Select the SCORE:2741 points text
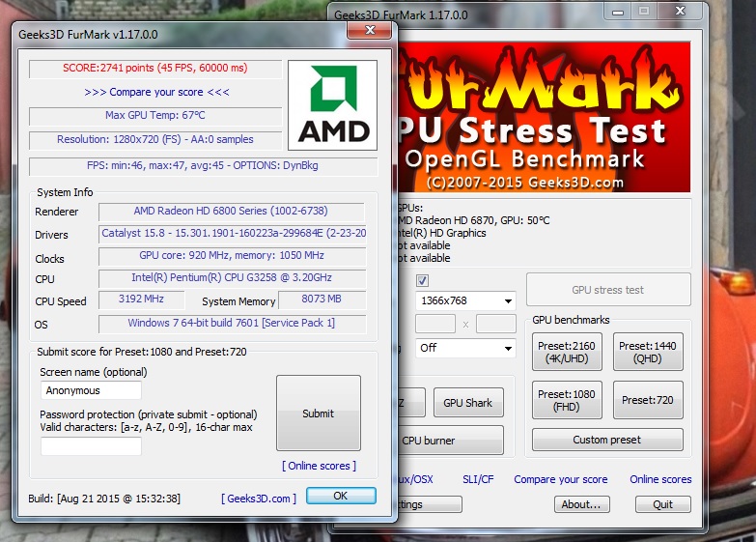Image resolution: width=756 pixels, height=542 pixels. (x=155, y=68)
